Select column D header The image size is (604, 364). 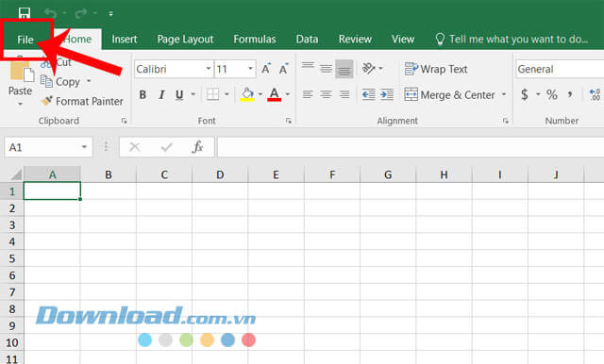[220, 174]
